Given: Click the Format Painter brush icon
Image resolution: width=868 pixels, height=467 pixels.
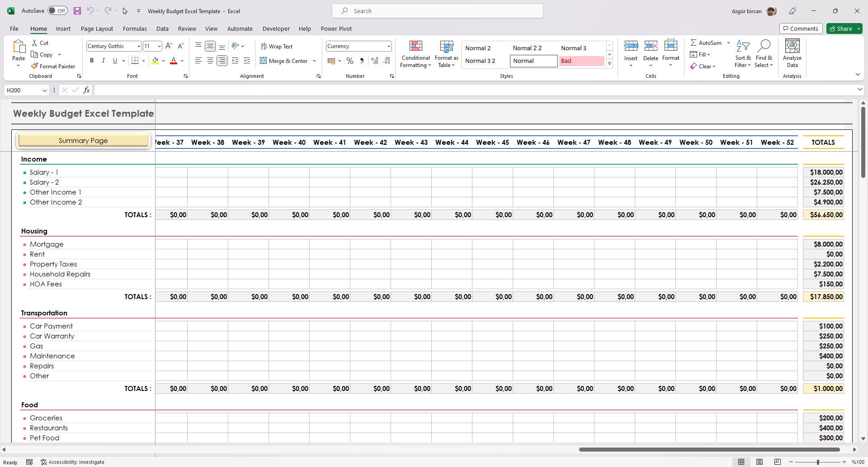Looking at the screenshot, I should click(34, 66).
